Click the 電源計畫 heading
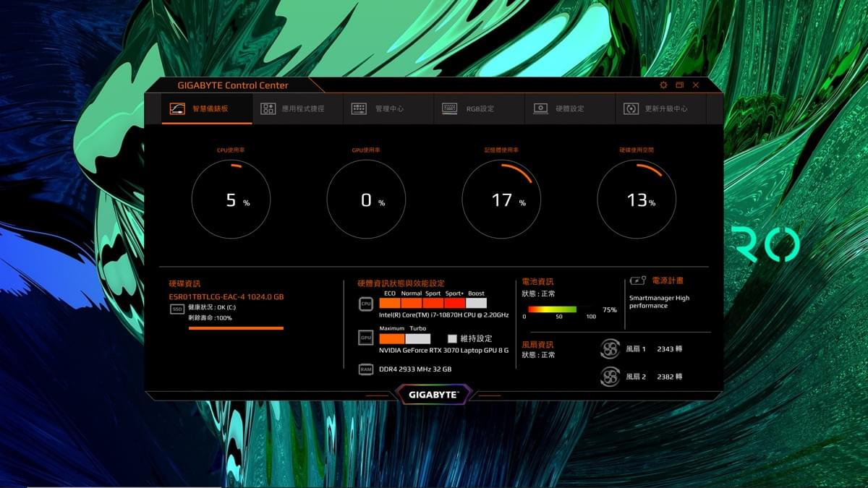The image size is (868, 488). click(668, 281)
